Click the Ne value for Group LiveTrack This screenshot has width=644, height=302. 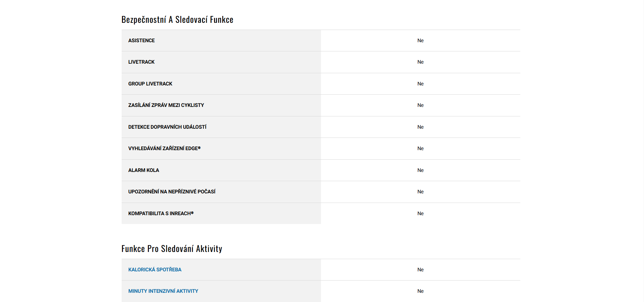point(420,84)
